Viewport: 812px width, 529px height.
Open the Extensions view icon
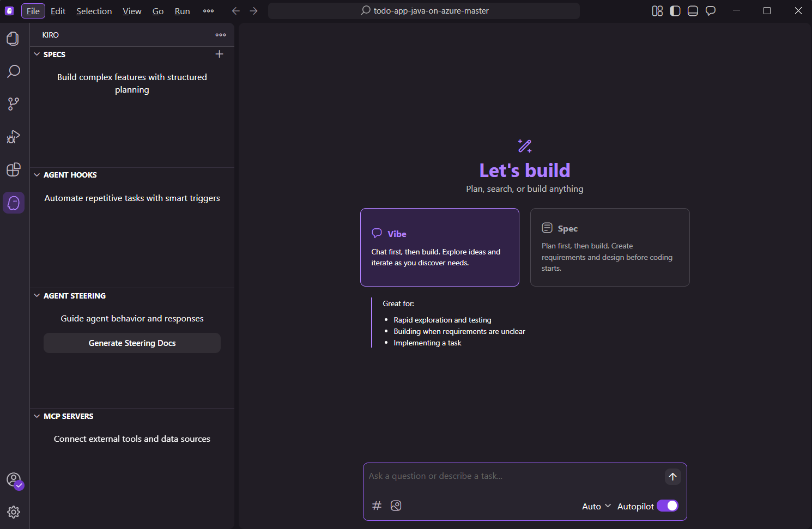[13, 169]
